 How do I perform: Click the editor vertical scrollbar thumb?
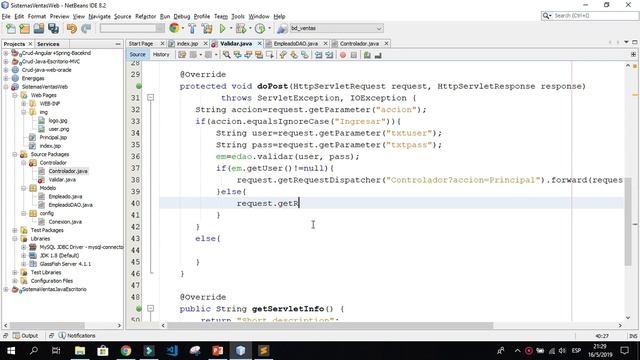[x=628, y=222]
